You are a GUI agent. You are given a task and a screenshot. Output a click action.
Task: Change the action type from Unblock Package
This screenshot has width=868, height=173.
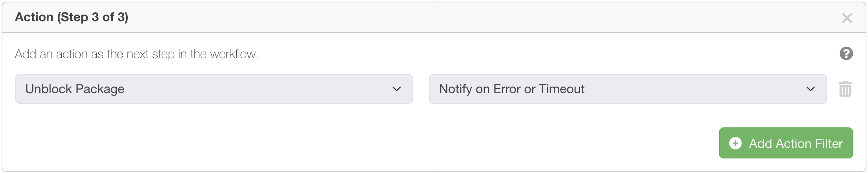point(213,89)
